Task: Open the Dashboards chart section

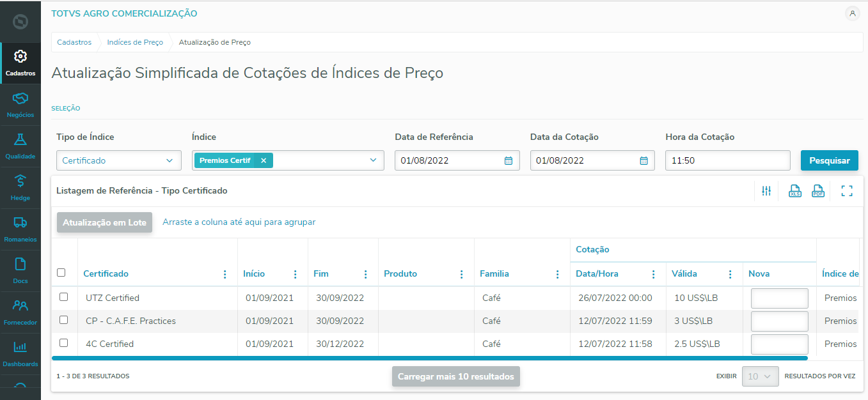Action: (x=20, y=354)
